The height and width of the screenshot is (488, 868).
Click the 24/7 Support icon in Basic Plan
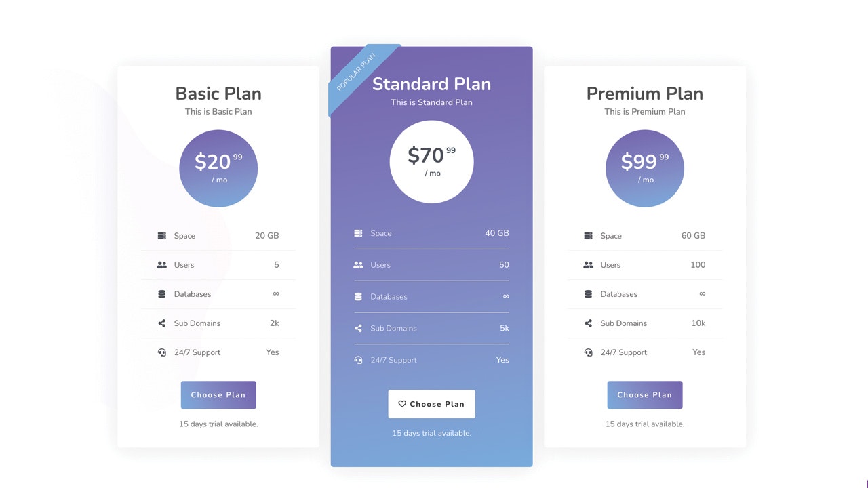pyautogui.click(x=163, y=352)
